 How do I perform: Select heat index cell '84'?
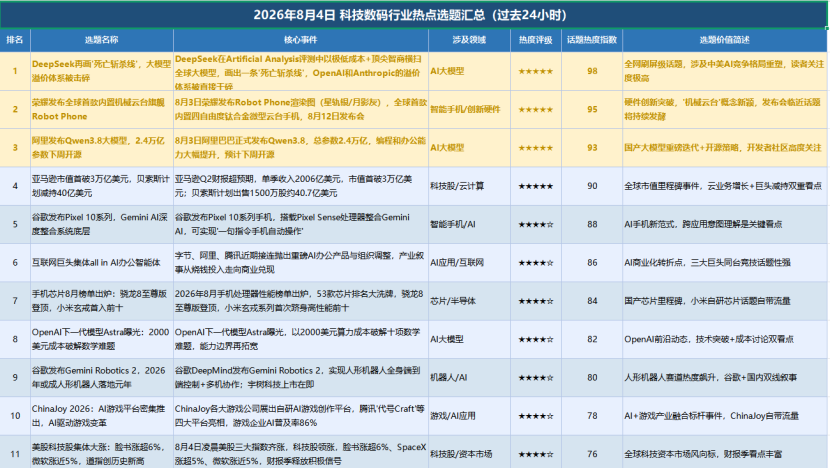(592, 301)
